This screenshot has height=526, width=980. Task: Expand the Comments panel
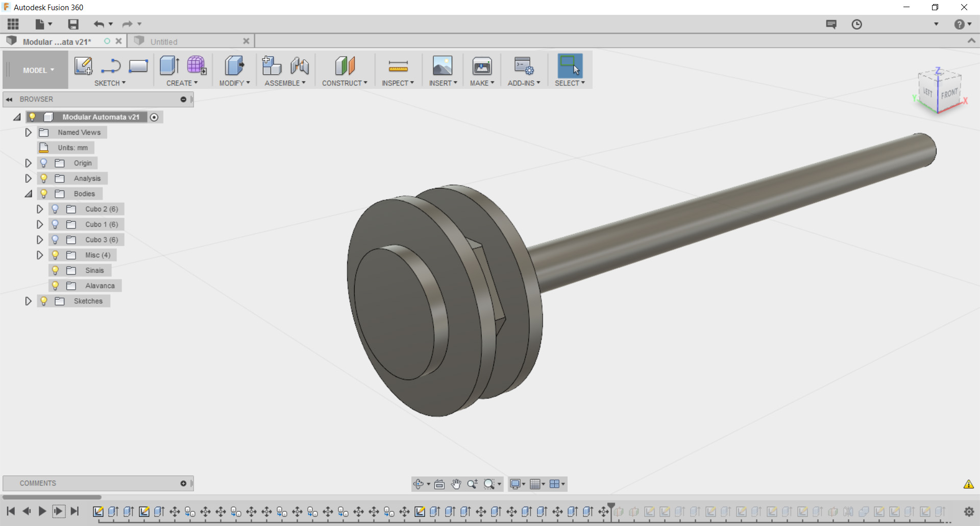(x=183, y=483)
